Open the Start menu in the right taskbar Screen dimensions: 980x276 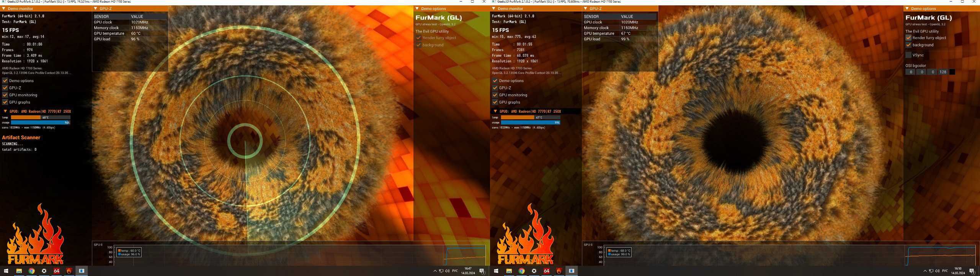point(496,271)
